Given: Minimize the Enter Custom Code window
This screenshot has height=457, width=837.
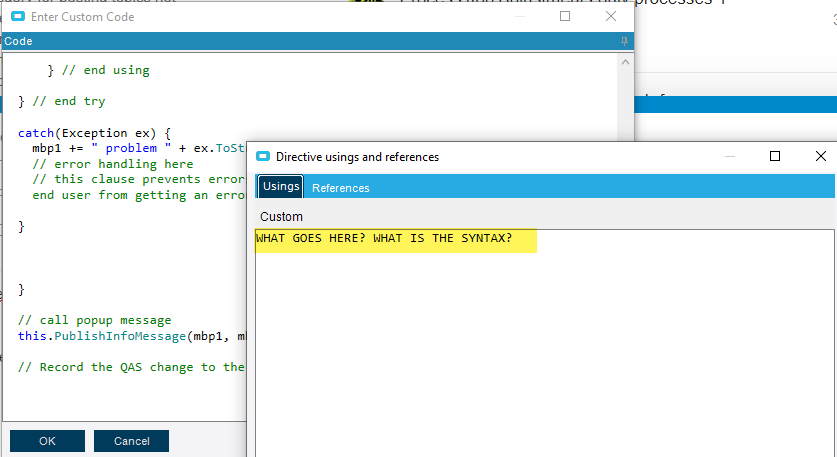Looking at the screenshot, I should point(519,16).
